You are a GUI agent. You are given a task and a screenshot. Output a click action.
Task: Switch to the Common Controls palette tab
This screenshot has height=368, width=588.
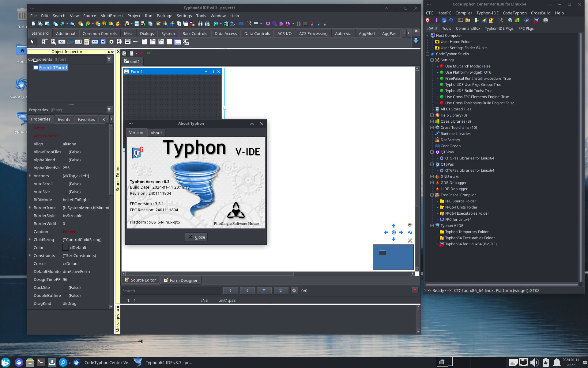(x=100, y=33)
